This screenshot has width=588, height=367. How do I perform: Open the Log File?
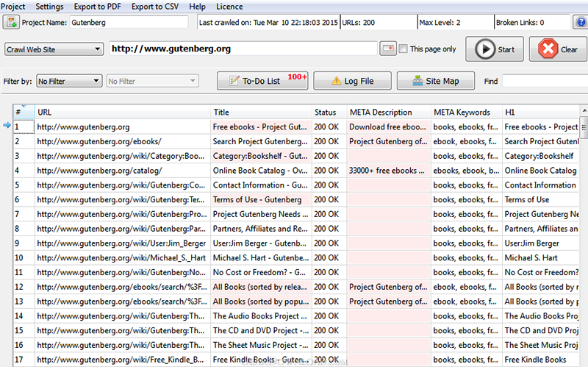[x=353, y=81]
